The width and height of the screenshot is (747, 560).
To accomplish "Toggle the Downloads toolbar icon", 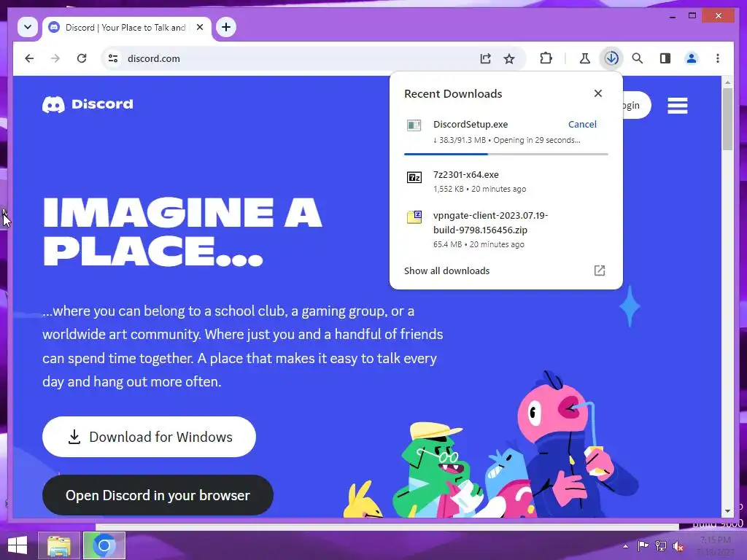I will 612,58.
